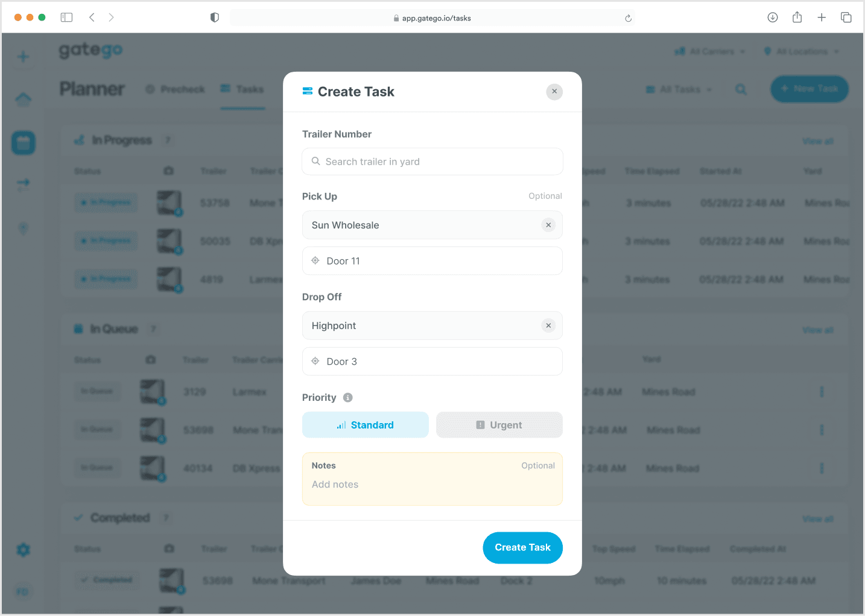Click the Planner search magnifier icon
Viewport: 865px width, 616px height.
tap(741, 89)
